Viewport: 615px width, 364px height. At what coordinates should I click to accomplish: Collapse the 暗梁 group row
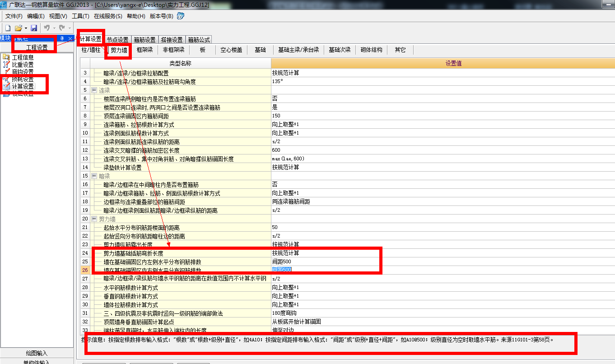coord(94,176)
